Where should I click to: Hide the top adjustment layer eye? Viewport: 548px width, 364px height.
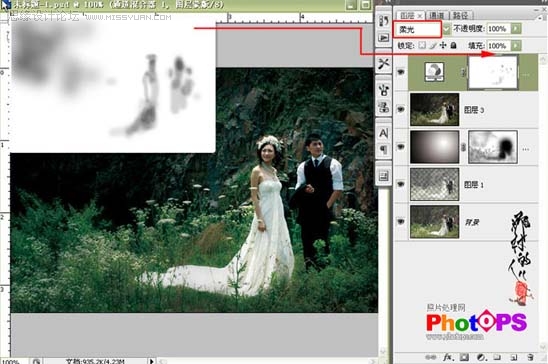tap(401, 72)
